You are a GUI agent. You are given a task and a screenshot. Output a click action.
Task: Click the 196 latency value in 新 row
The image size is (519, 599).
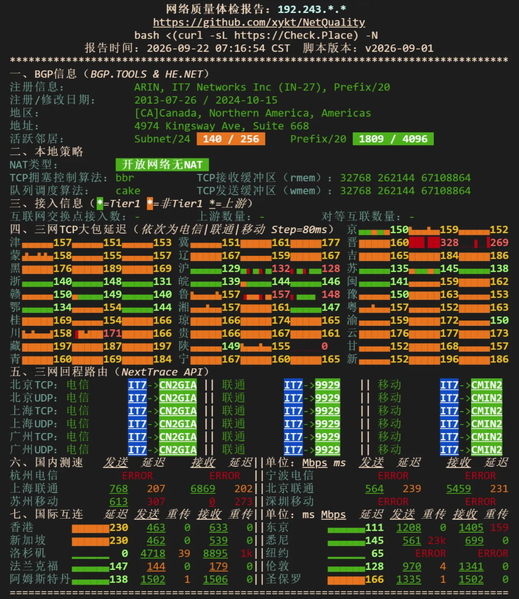[449, 359]
